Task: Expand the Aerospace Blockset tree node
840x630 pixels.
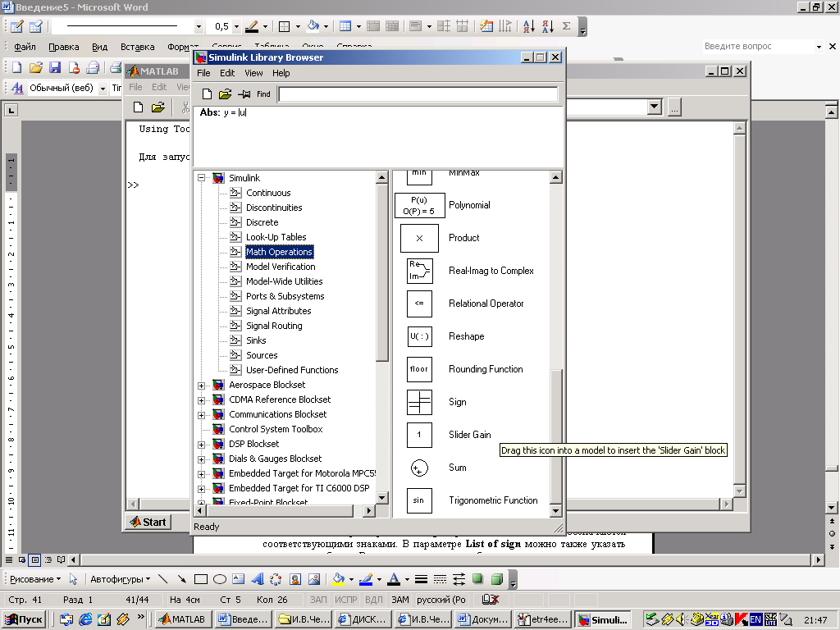Action: point(202,385)
